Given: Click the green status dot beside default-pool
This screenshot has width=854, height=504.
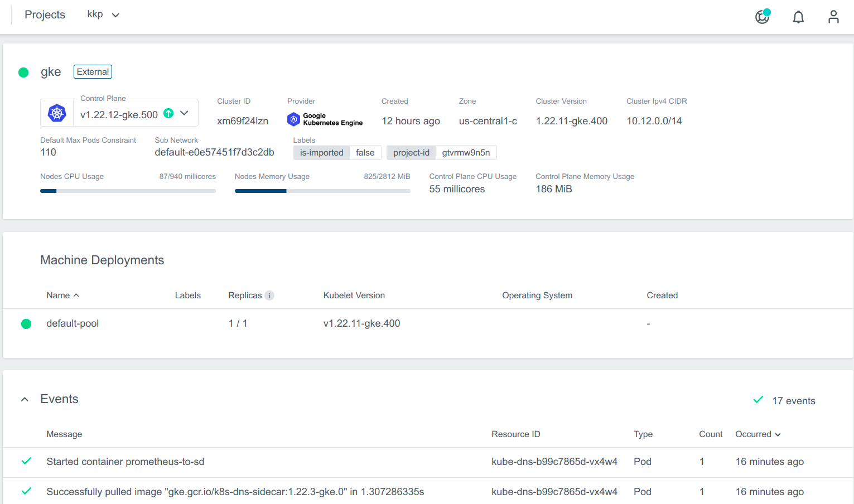Looking at the screenshot, I should click(x=26, y=324).
